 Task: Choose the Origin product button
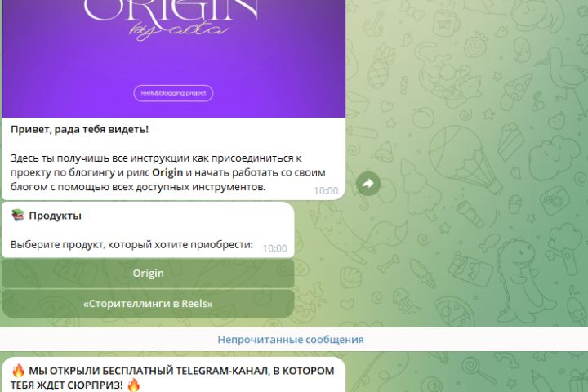[x=148, y=274]
